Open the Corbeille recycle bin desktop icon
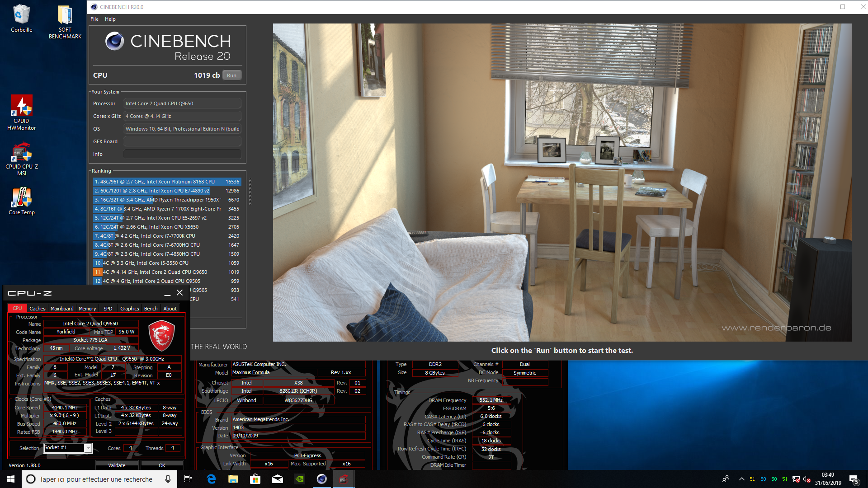868x488 pixels. coord(21,19)
